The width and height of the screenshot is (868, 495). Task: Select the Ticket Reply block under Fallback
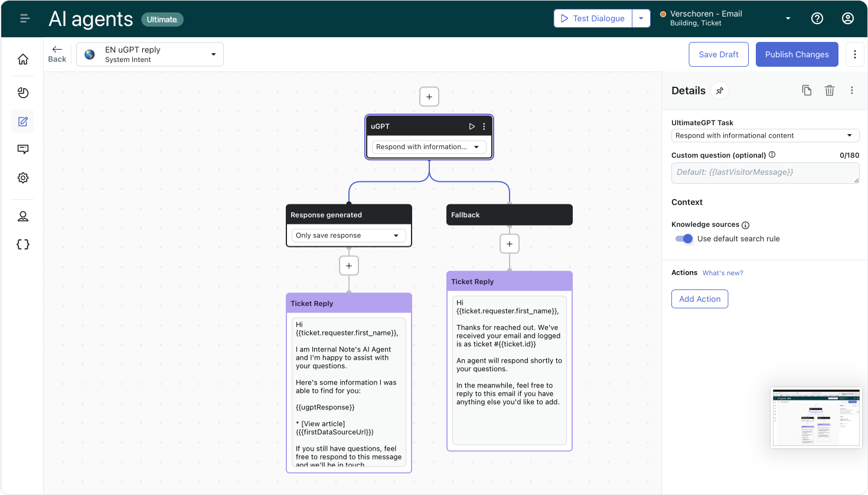(x=510, y=361)
